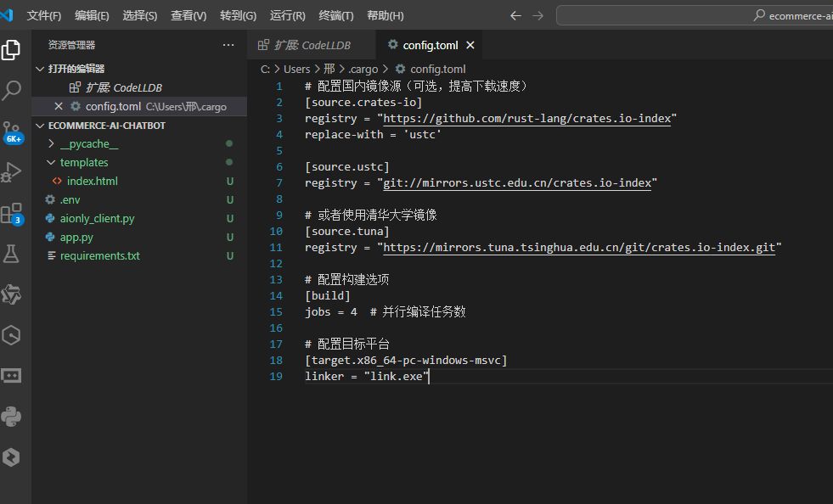This screenshot has width=833, height=504.
Task: Open the Run and Debug view
Action: pyautogui.click(x=11, y=172)
